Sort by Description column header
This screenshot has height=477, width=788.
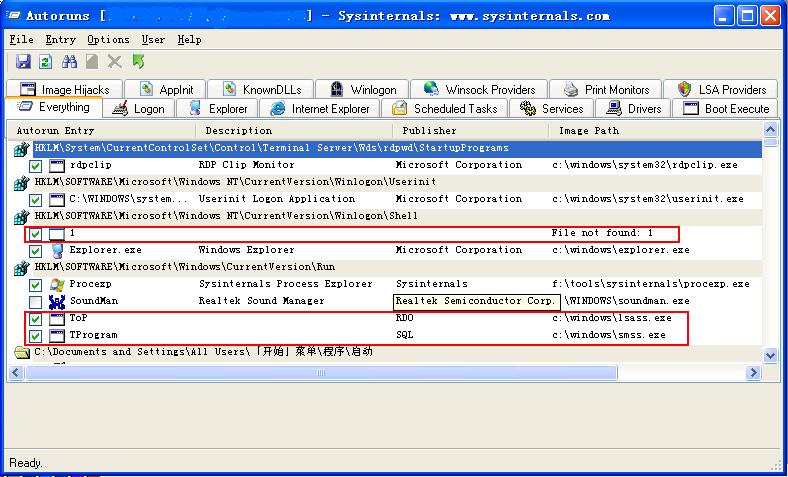pyautogui.click(x=294, y=131)
